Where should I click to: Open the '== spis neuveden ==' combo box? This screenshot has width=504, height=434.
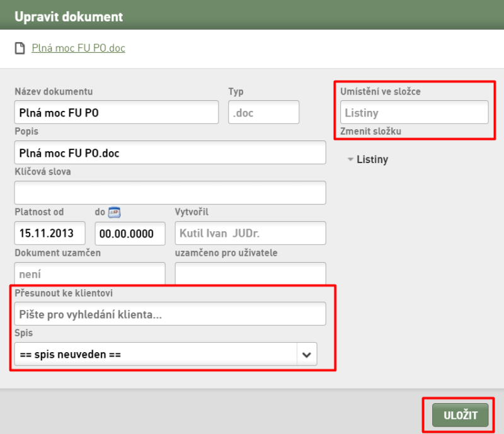(166, 354)
